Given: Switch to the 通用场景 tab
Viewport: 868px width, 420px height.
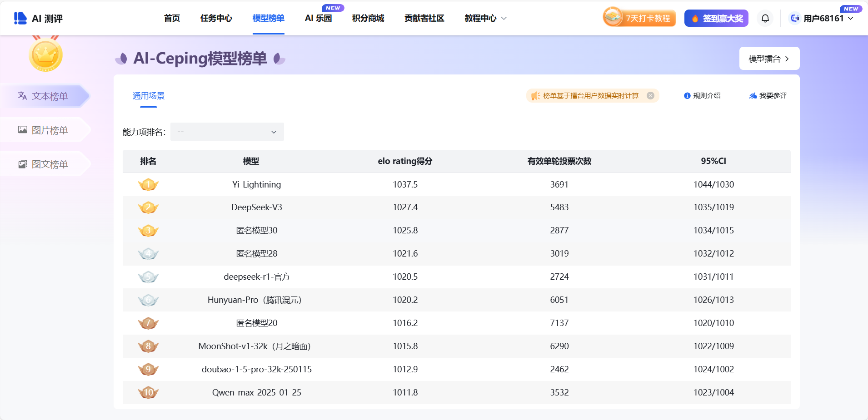Looking at the screenshot, I should [x=149, y=96].
